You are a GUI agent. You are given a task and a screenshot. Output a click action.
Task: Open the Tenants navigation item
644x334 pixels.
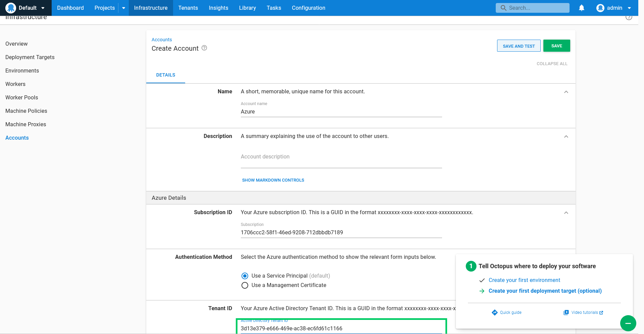pos(188,8)
